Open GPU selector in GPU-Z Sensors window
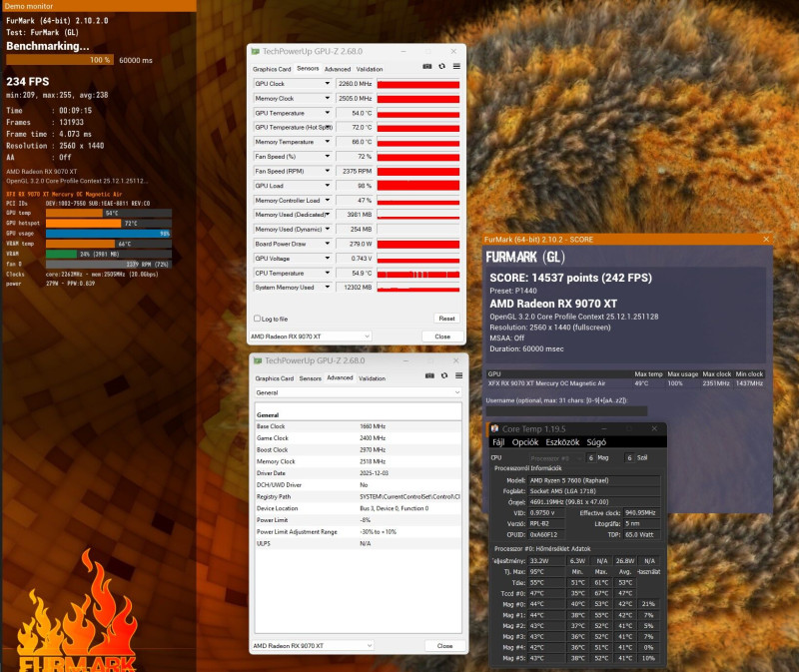This screenshot has width=799, height=672. pyautogui.click(x=310, y=336)
